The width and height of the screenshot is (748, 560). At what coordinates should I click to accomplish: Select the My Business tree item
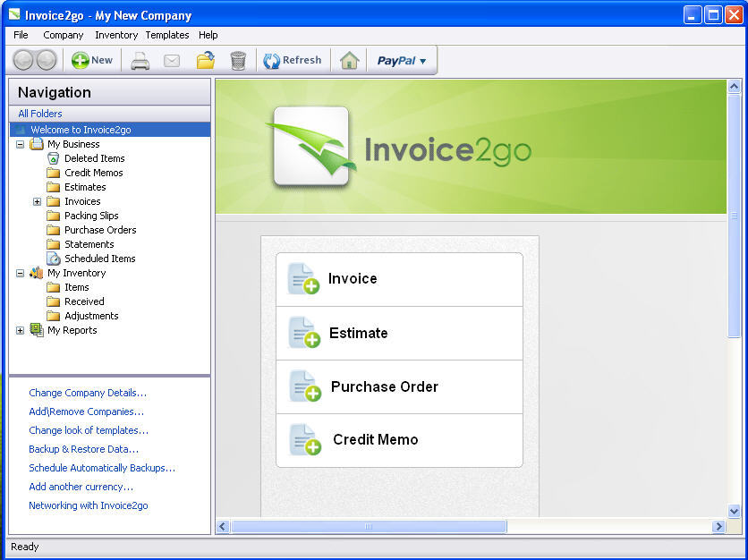(73, 144)
